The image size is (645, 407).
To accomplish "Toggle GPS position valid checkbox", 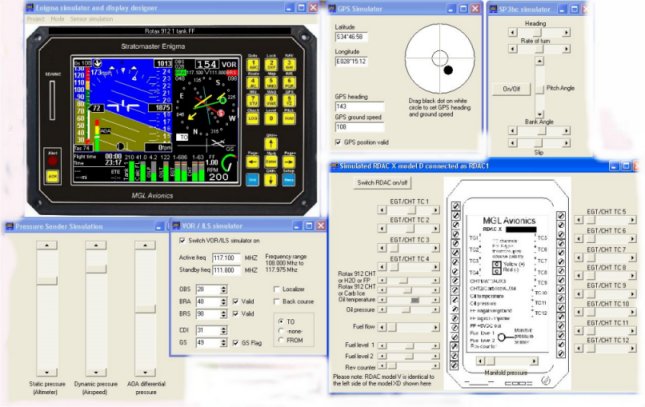I will tap(338, 142).
